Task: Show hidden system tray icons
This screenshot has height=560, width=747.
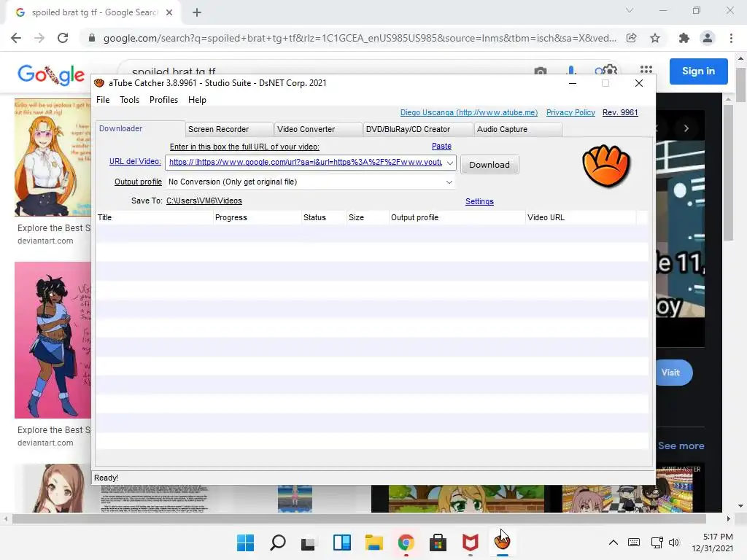Action: pyautogui.click(x=614, y=542)
